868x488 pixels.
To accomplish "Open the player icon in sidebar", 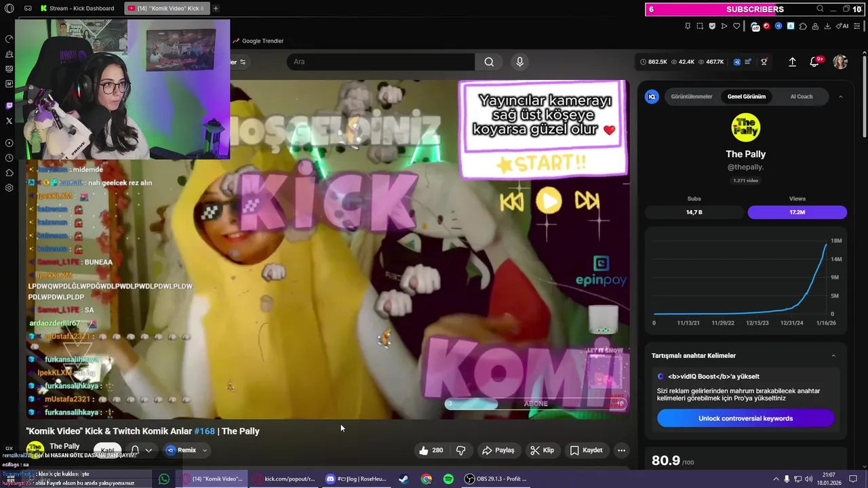I will tap(9, 143).
